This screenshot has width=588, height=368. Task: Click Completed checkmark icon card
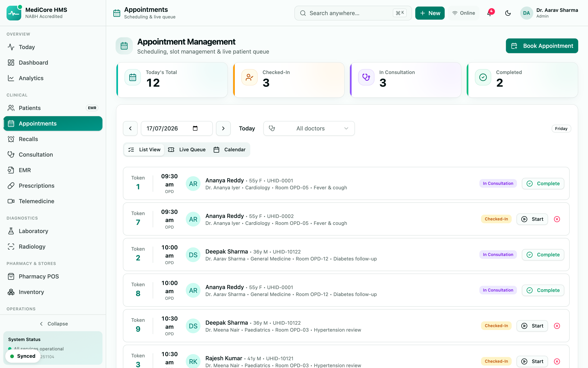483,77
